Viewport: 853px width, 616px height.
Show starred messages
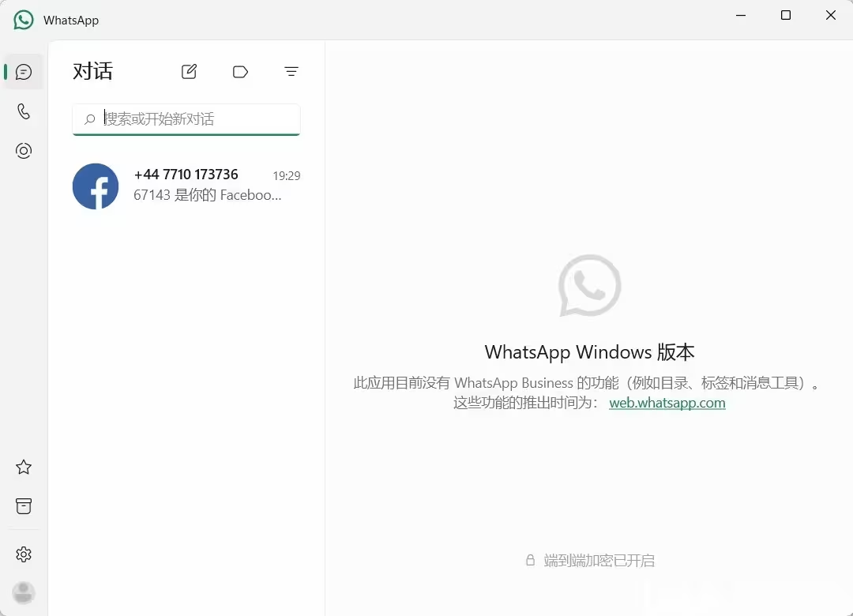(24, 467)
